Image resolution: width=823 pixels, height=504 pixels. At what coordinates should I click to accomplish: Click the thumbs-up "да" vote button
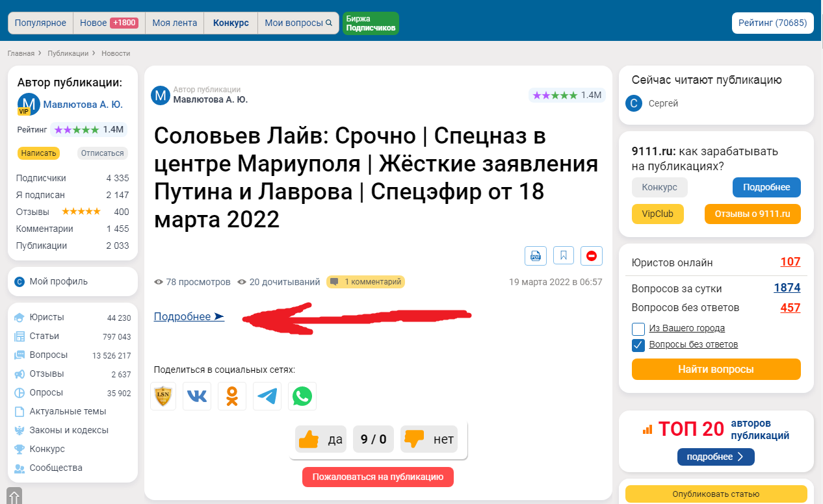point(321,440)
